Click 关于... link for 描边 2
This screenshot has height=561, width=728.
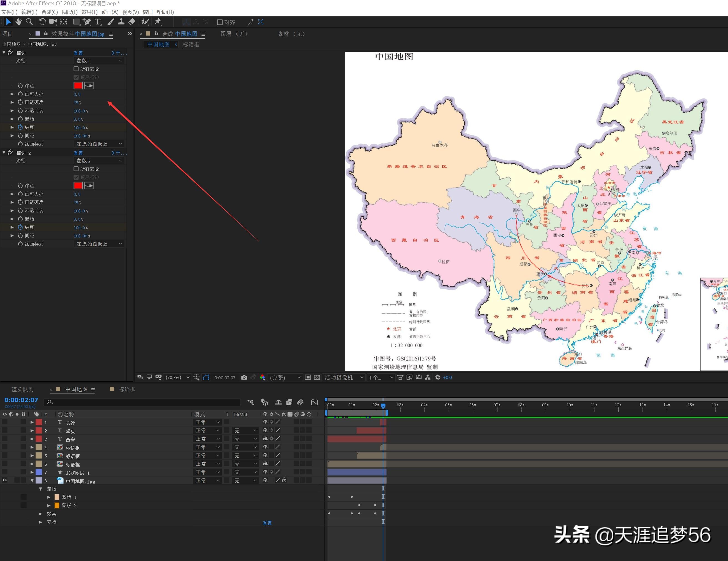point(118,153)
